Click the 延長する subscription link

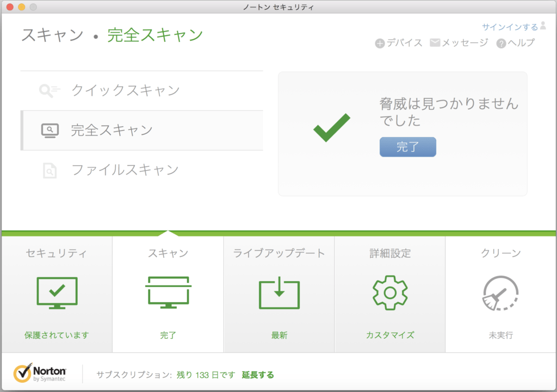(258, 375)
